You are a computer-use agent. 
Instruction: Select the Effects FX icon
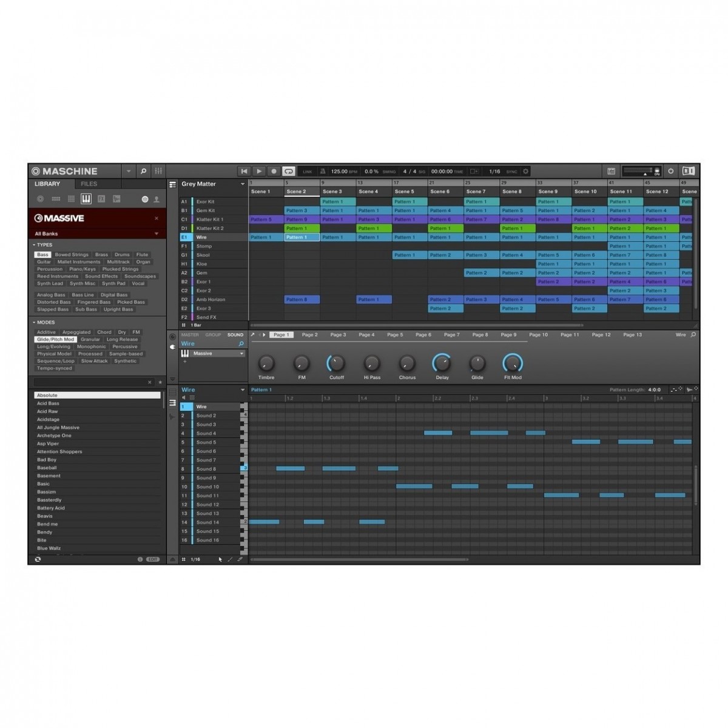[101, 199]
